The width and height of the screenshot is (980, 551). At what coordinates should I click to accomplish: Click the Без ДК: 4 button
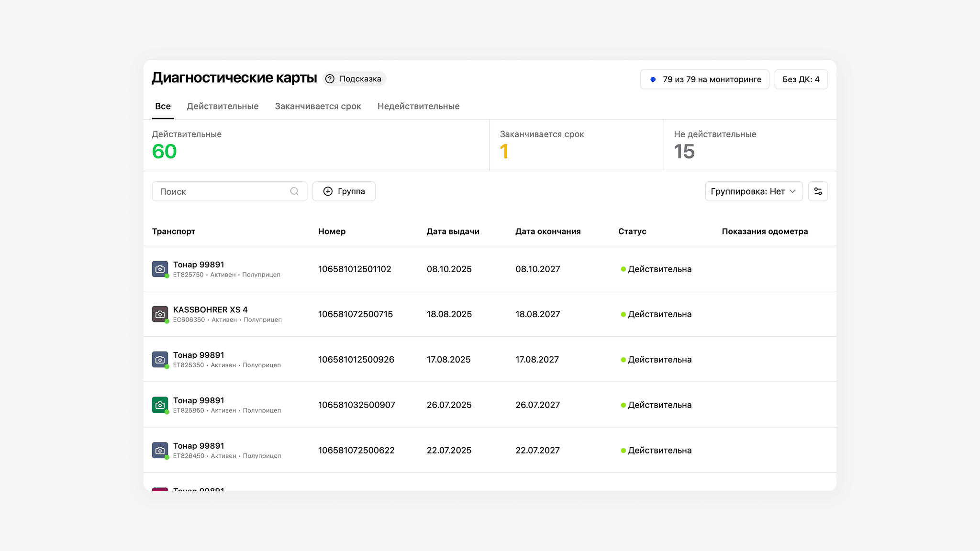[801, 79]
